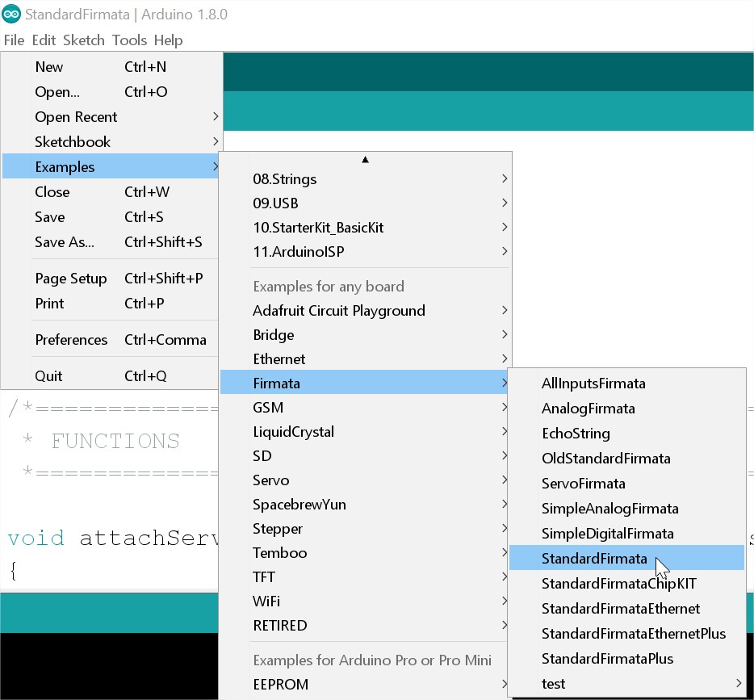
Task: Expand the SpacebrewYun examples
Action: [x=365, y=505]
